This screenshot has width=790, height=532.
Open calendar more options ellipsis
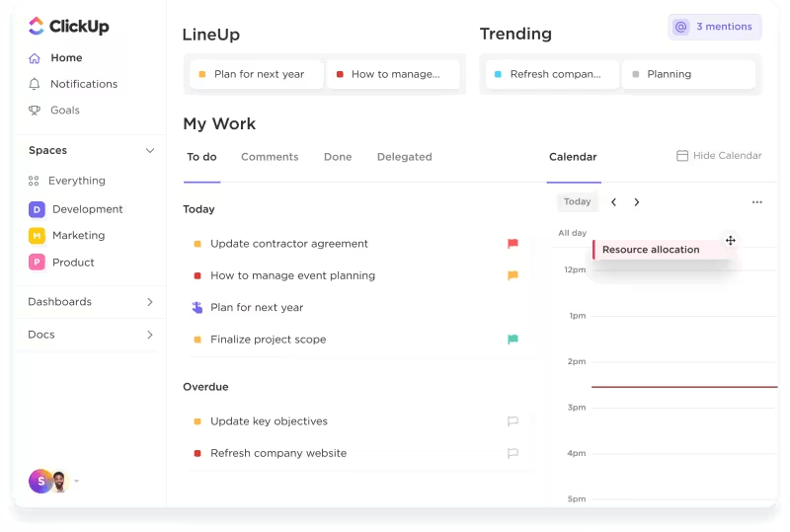click(756, 202)
